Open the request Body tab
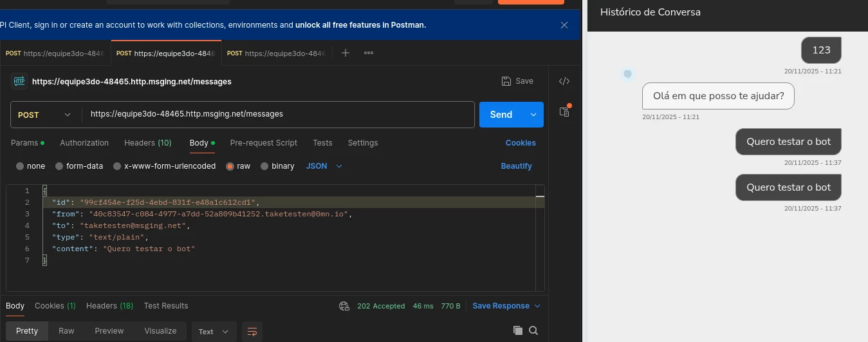 point(202,143)
